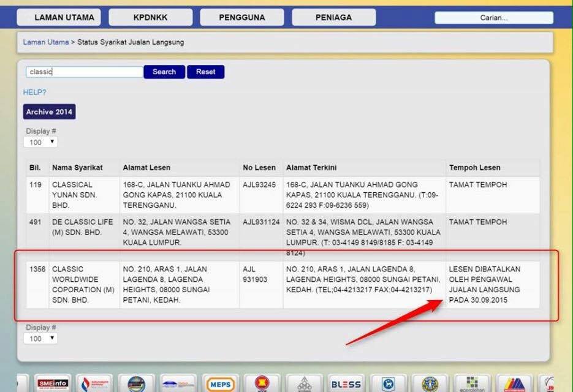Viewport: 573px width, 392px height.
Task: Open the round dark blue emblem after the flame logo
Action: coord(136,383)
